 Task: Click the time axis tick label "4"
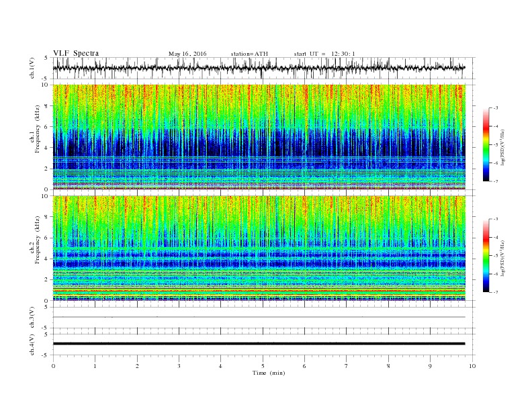[220, 366]
